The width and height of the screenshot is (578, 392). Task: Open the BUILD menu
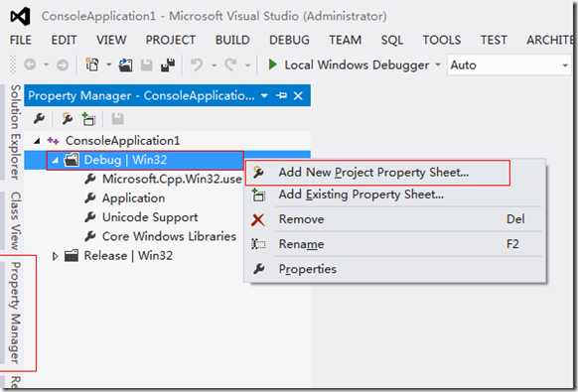pos(232,40)
